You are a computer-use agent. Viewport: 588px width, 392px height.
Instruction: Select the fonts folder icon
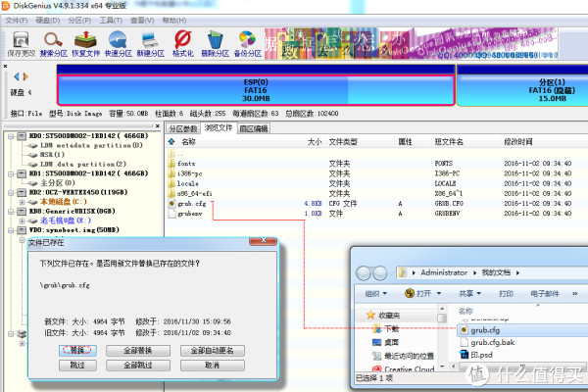171,164
